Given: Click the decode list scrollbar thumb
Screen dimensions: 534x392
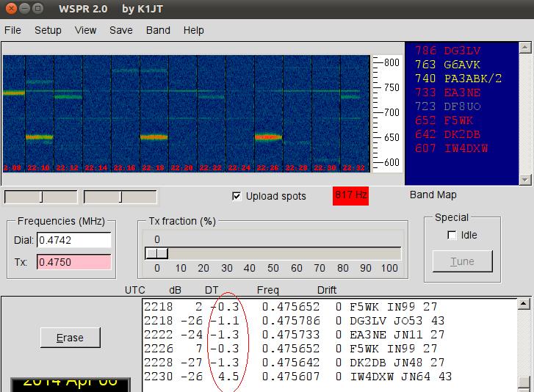Looking at the screenshot, I should click(524, 382).
